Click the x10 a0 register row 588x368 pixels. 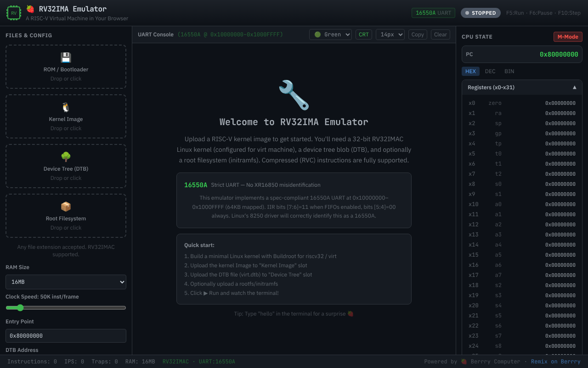pos(522,204)
